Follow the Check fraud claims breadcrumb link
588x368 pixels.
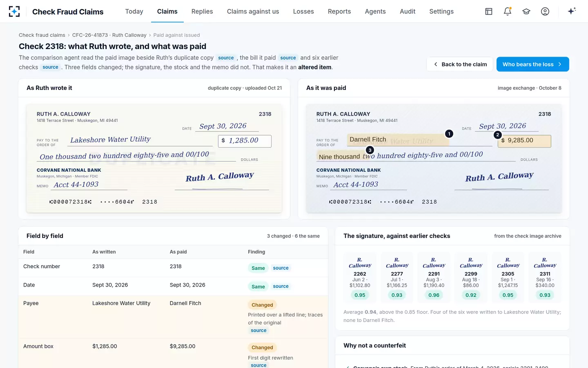tap(42, 35)
